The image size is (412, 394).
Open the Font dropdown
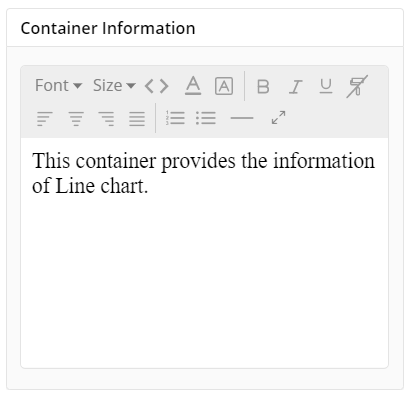[58, 86]
